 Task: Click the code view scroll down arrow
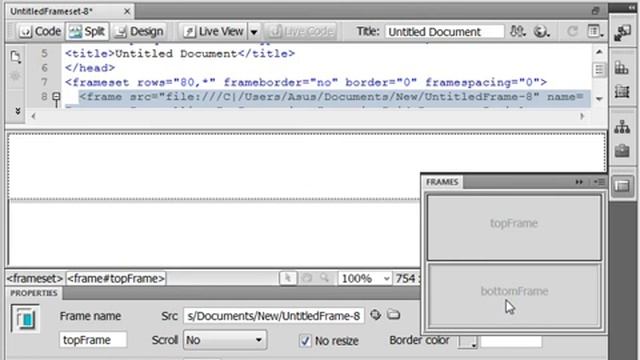(x=599, y=99)
